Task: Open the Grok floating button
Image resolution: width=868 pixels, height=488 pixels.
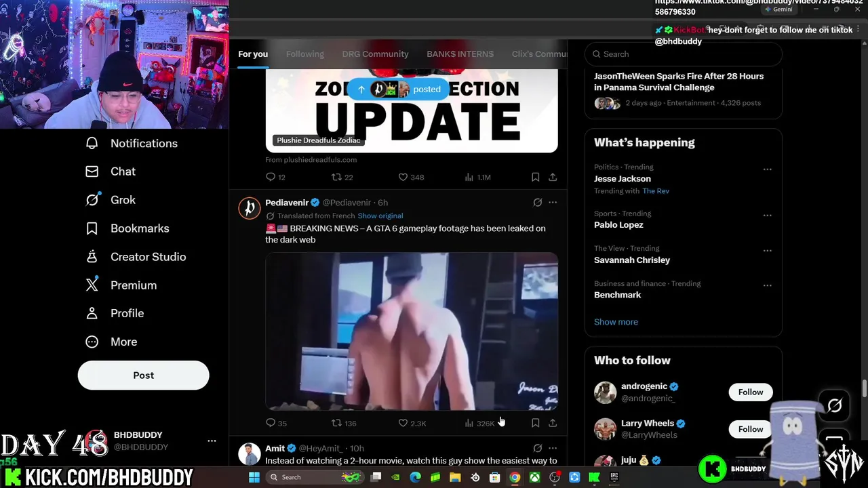Action: point(835,405)
